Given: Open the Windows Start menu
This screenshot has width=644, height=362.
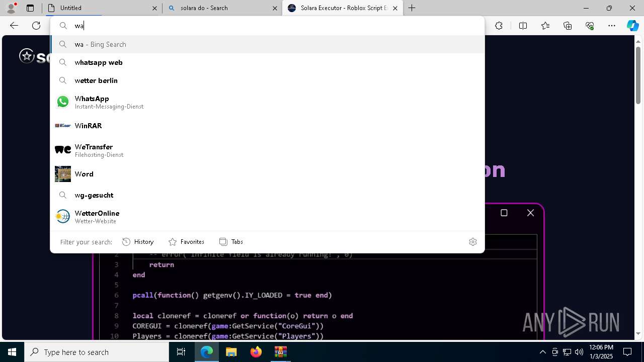Looking at the screenshot, I should [12, 352].
